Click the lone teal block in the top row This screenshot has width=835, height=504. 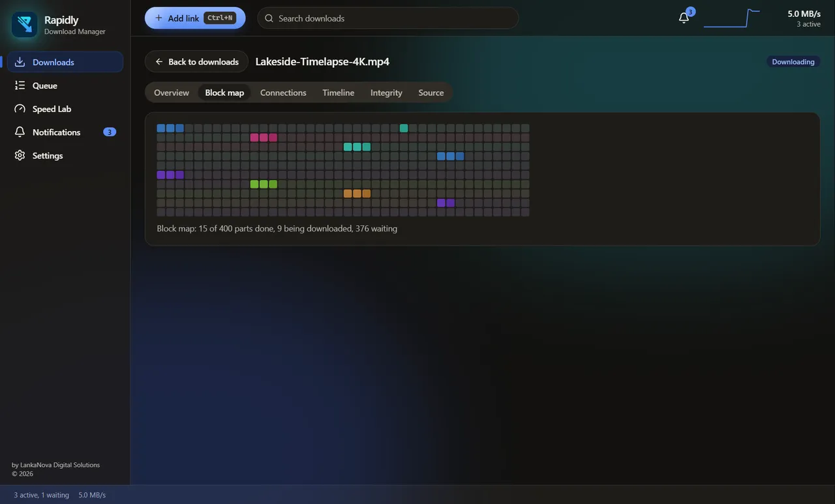coord(404,128)
